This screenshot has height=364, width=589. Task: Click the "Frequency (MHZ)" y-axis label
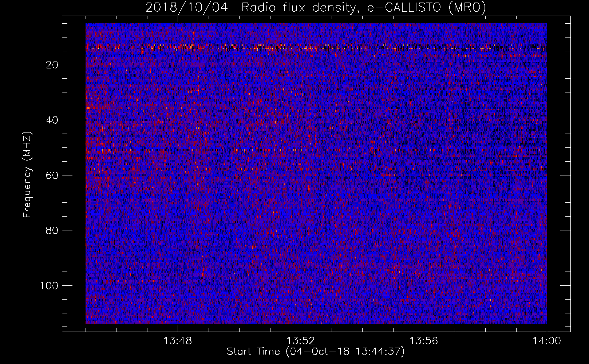(27, 175)
